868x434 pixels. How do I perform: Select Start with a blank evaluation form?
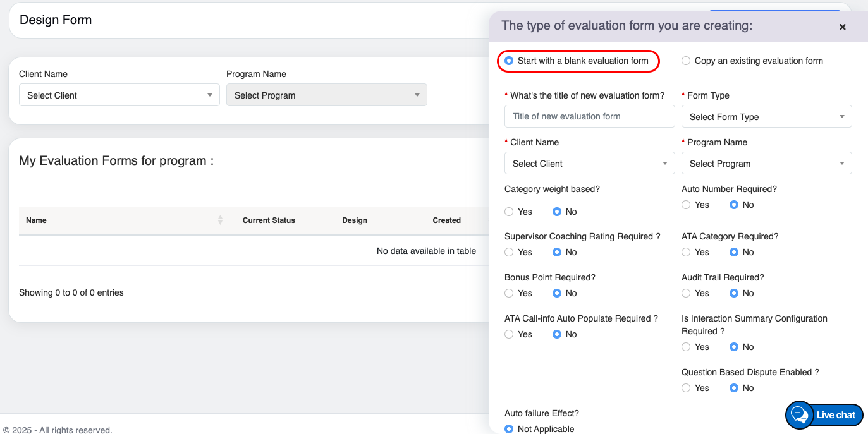coord(510,61)
